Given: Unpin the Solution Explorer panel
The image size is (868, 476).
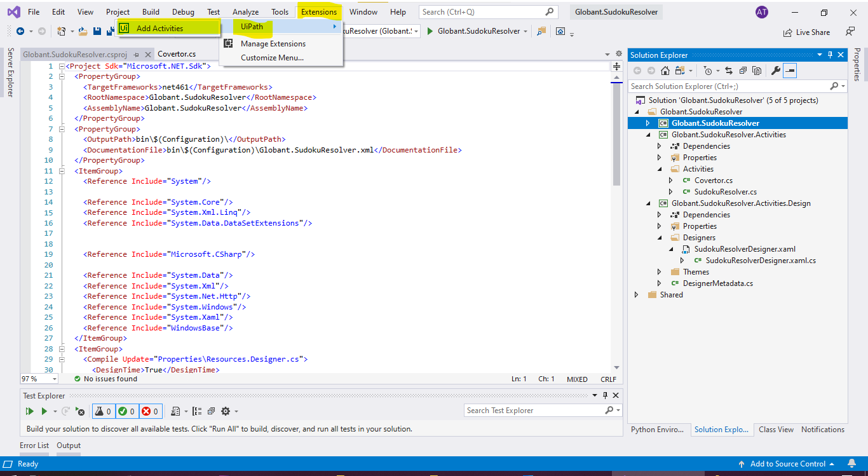Looking at the screenshot, I should [831, 54].
